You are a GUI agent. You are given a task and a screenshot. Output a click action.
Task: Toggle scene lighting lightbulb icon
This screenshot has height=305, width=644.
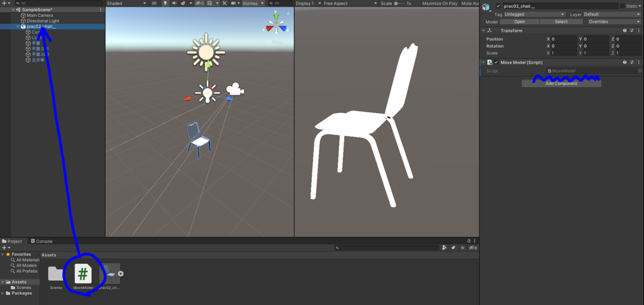[x=165, y=3]
